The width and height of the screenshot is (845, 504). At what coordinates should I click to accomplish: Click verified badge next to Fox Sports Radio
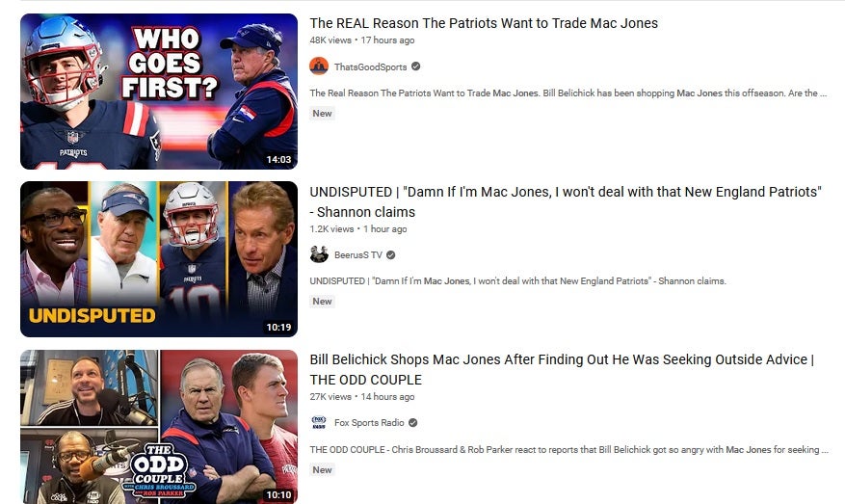click(412, 423)
